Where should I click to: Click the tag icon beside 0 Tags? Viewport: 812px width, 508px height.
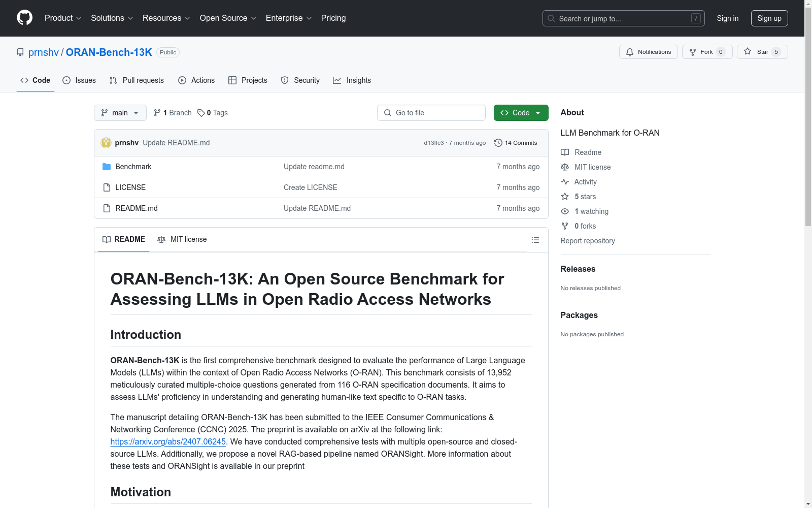201,113
